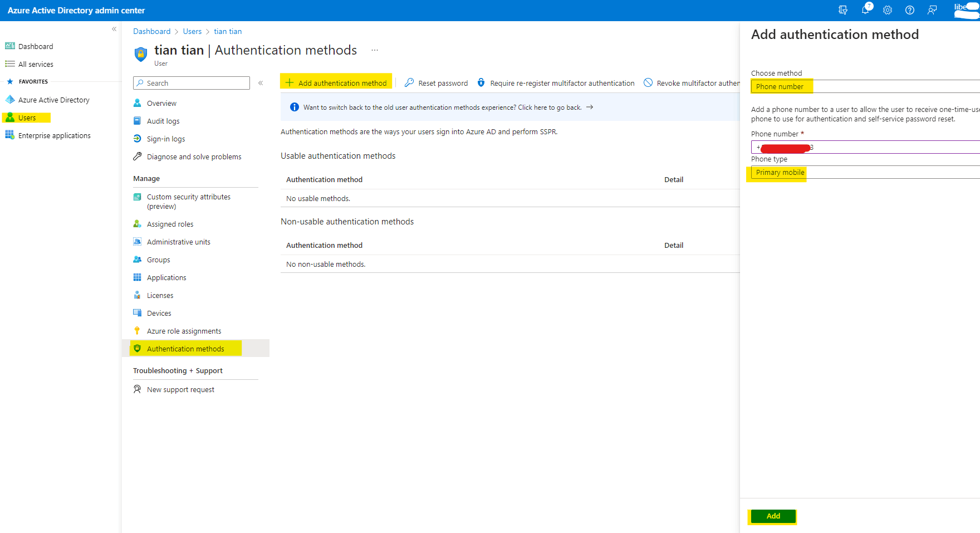Click the Enterprise applications grid icon

pyautogui.click(x=10, y=135)
